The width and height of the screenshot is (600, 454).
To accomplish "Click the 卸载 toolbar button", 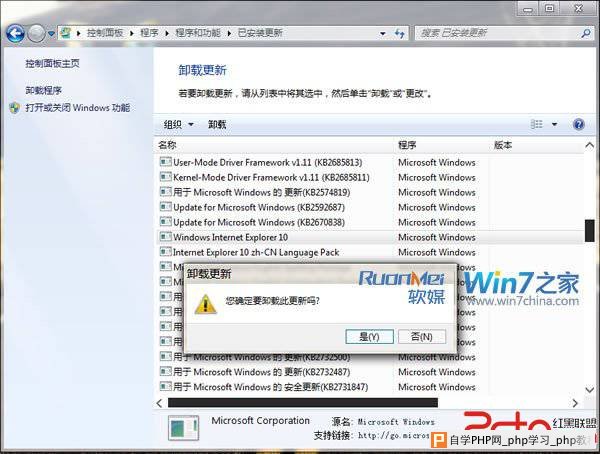I will (x=217, y=124).
